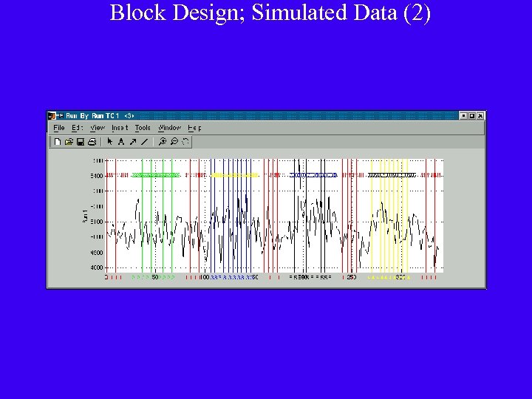Click the black block marker band near 300
This screenshot has height=399, width=532.
[392, 175]
